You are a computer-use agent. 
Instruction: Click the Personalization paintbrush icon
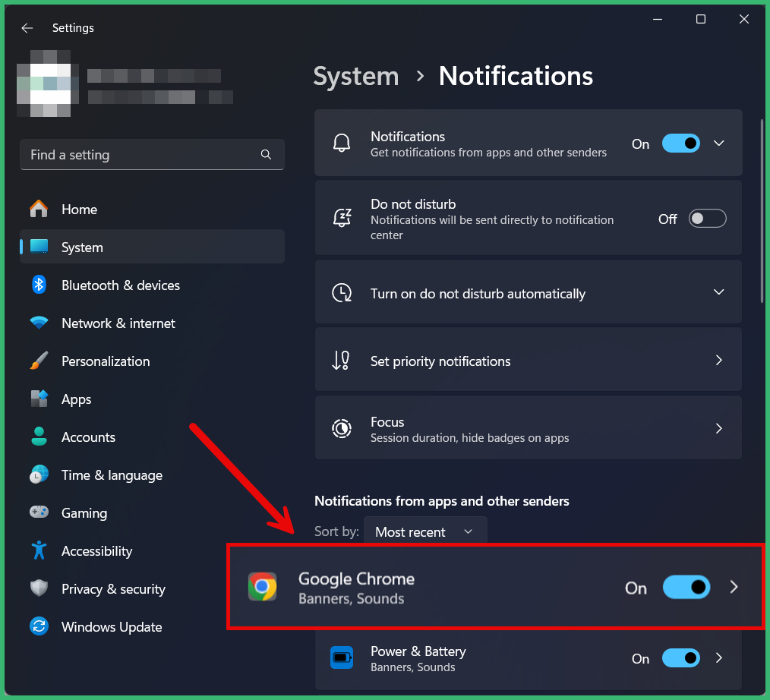point(39,361)
